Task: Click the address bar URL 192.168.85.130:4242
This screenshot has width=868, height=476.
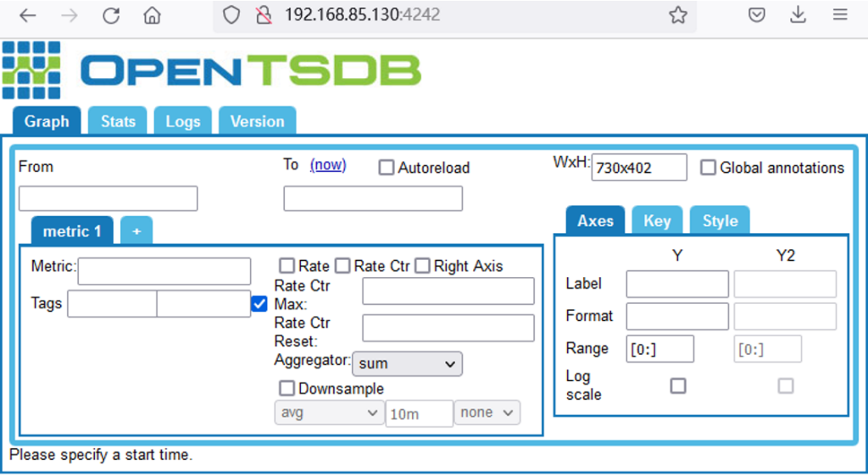Action: [363, 15]
